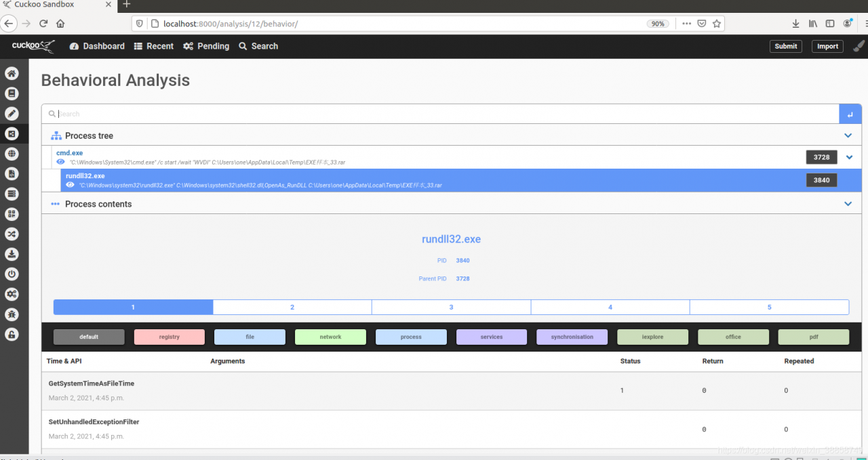
Task: Open the home summary sidebar icon
Action: [12, 73]
